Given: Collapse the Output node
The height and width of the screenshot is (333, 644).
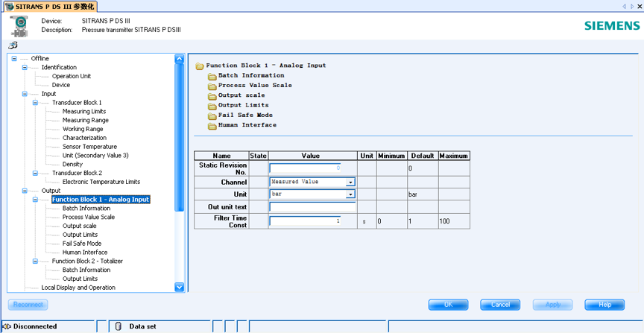Looking at the screenshot, I should click(x=25, y=191).
